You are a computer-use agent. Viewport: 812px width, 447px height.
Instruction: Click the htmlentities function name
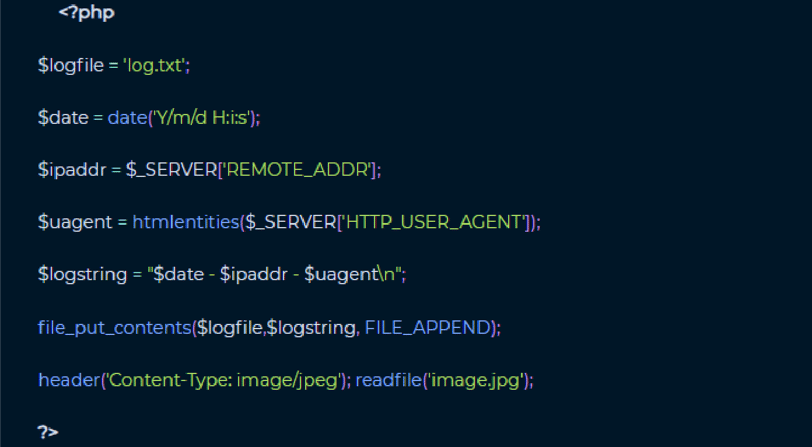click(x=186, y=222)
